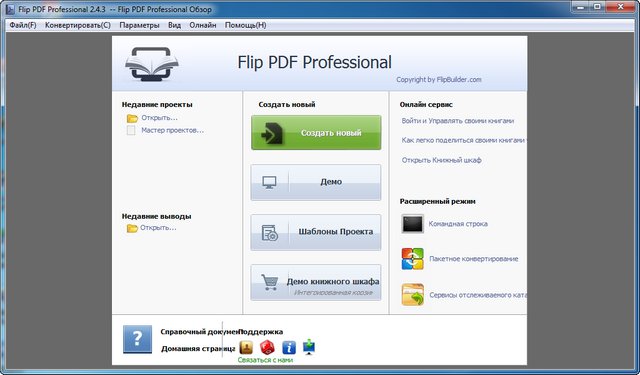
Task: Click the watched folder service icon
Action: pos(412,295)
